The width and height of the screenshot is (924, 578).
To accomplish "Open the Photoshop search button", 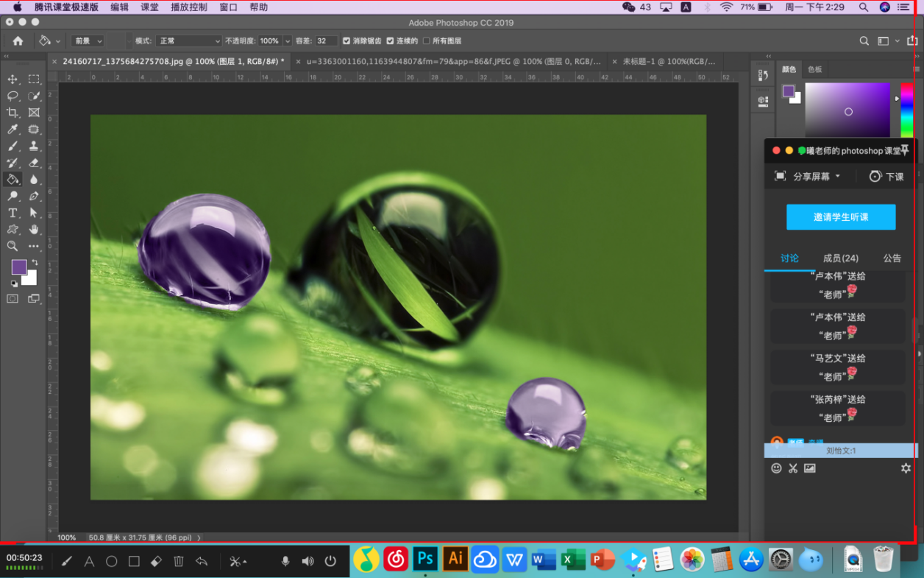I will pos(865,41).
